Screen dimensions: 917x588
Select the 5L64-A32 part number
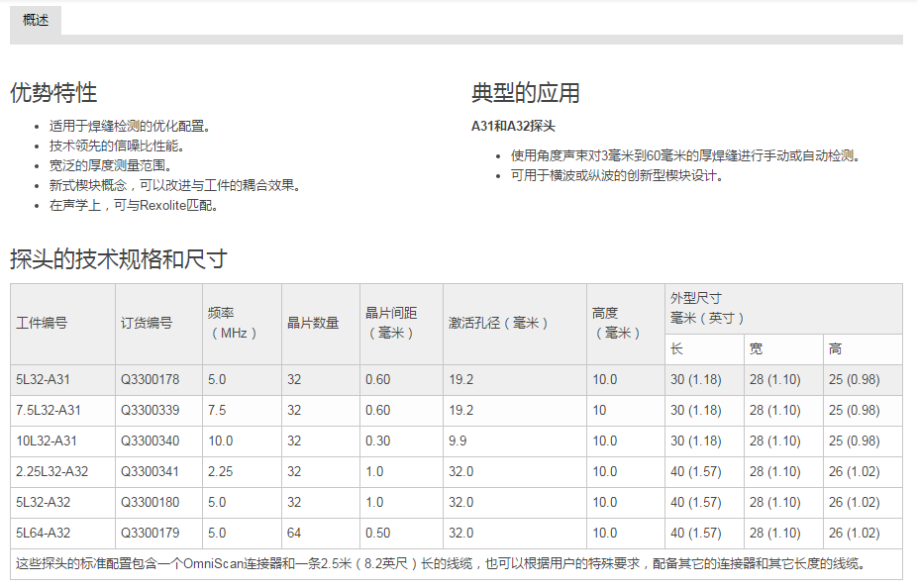coord(43,534)
